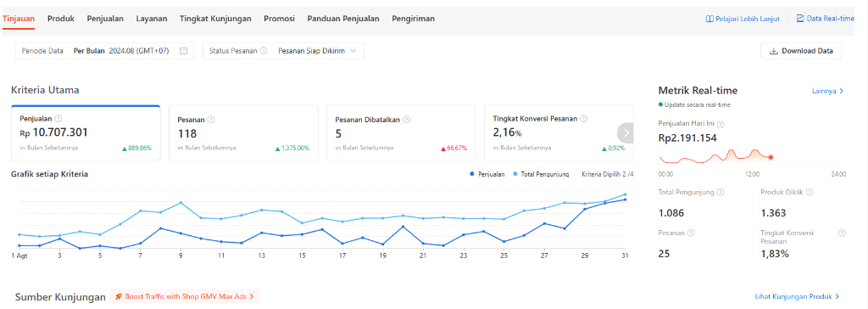This screenshot has width=868, height=309.
Task: Click the Status Pesanan help icon
Action: pos(264,50)
